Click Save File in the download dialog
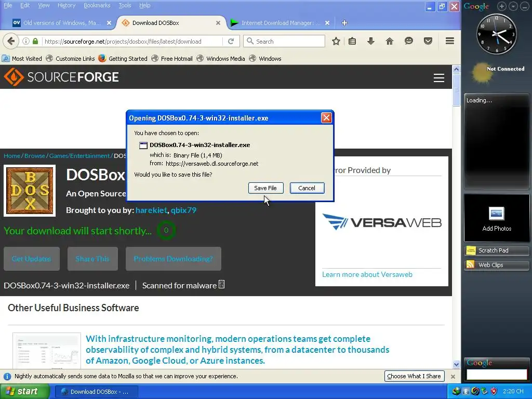 265,188
